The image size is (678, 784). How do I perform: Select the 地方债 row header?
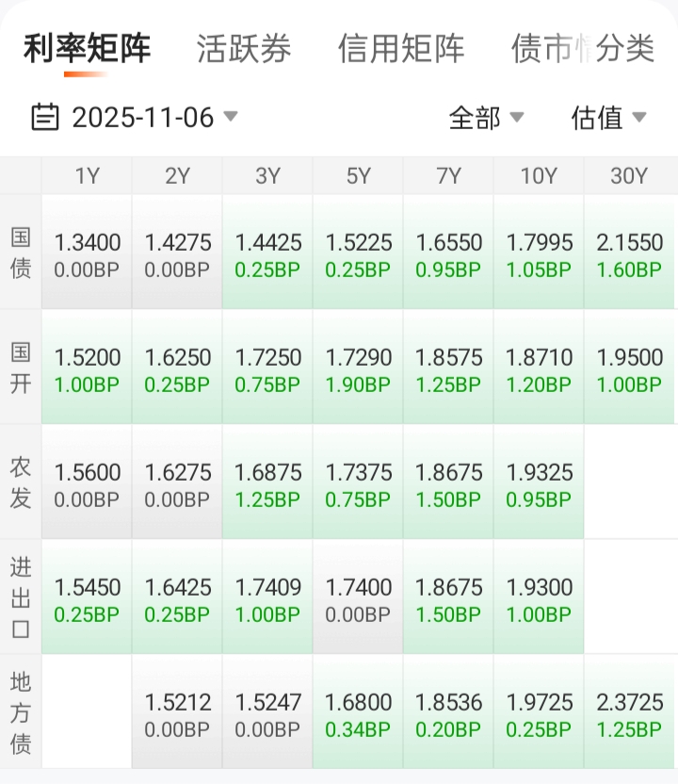21,712
